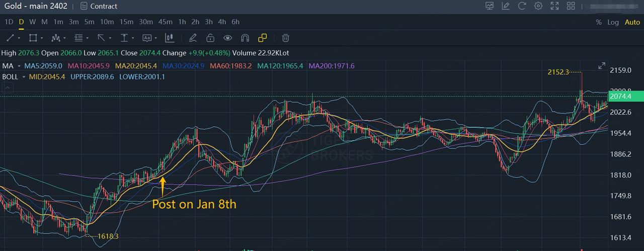Expand the line tool dropdown arrow
Screen dimensions: 644x251
[19, 38]
